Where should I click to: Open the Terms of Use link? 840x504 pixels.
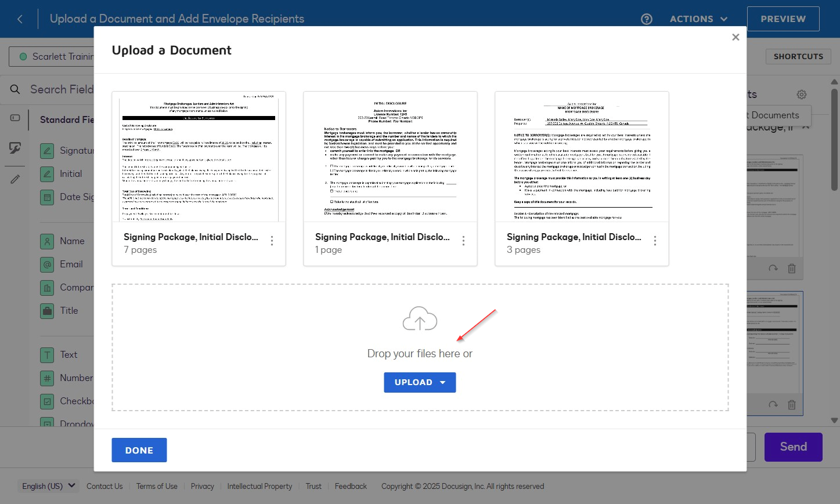coord(157,486)
